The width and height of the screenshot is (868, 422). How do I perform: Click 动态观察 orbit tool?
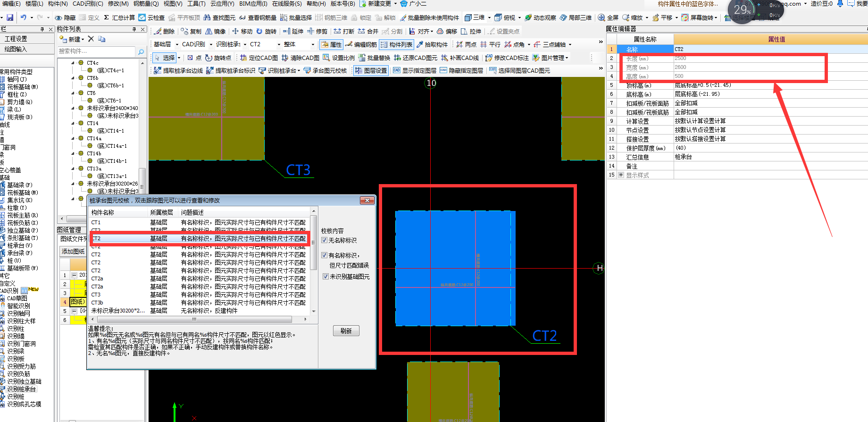click(x=540, y=17)
